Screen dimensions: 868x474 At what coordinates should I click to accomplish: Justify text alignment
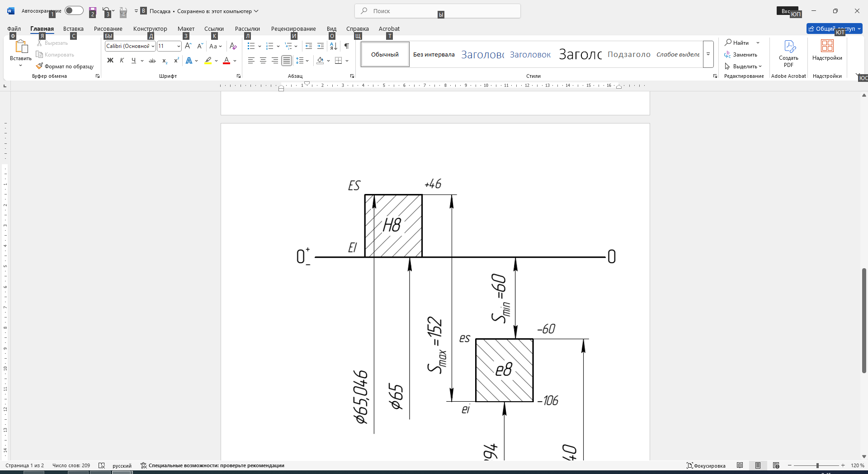(x=287, y=60)
